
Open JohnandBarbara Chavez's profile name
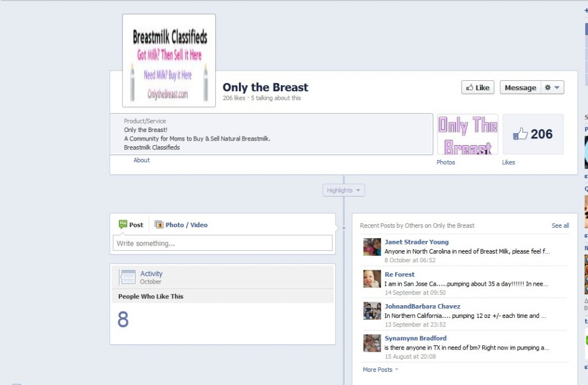coord(422,306)
